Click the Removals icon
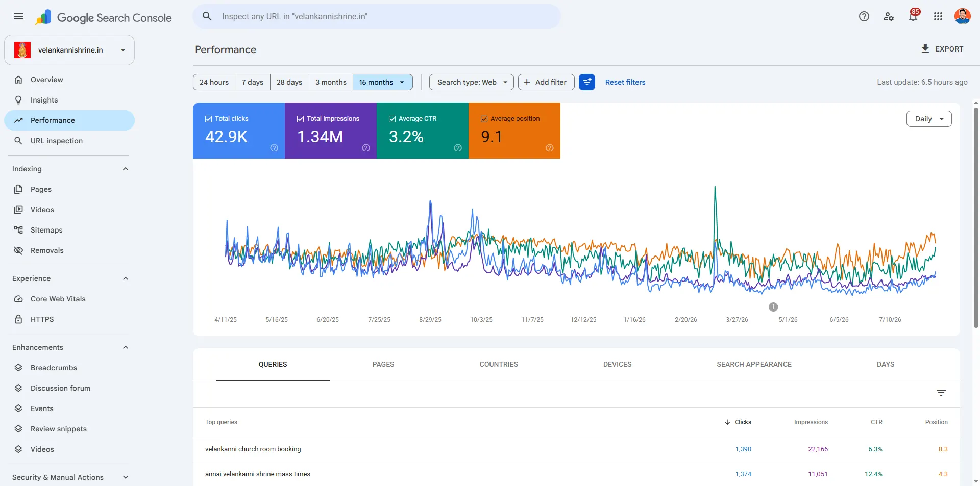 [x=18, y=250]
